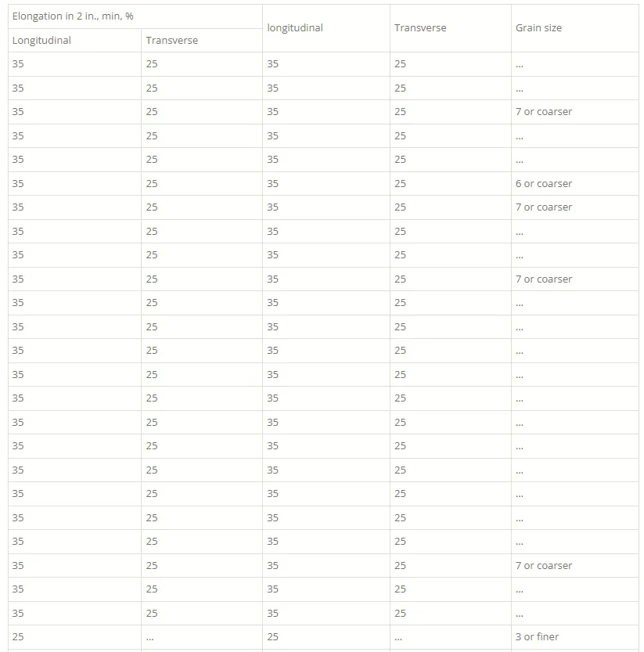
Task: Click the first row's leftmost '35' cell
Action: point(18,63)
